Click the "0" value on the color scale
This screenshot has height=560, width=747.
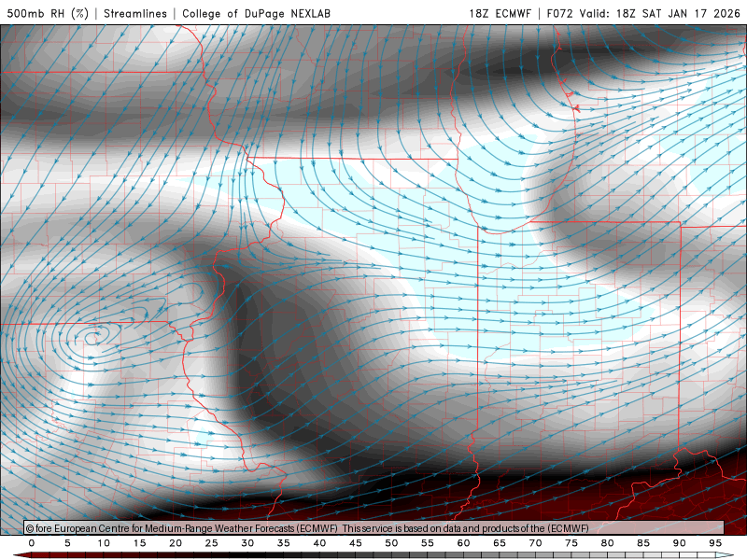coord(32,543)
